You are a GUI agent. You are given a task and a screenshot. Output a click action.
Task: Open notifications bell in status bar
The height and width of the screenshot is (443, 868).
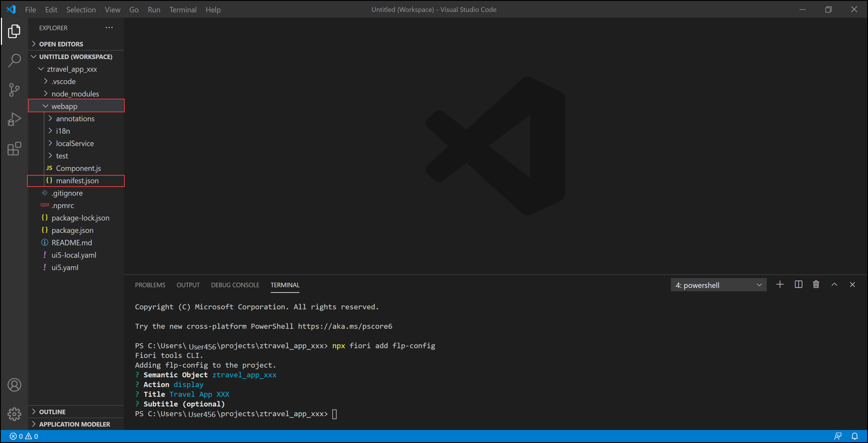pyautogui.click(x=855, y=436)
